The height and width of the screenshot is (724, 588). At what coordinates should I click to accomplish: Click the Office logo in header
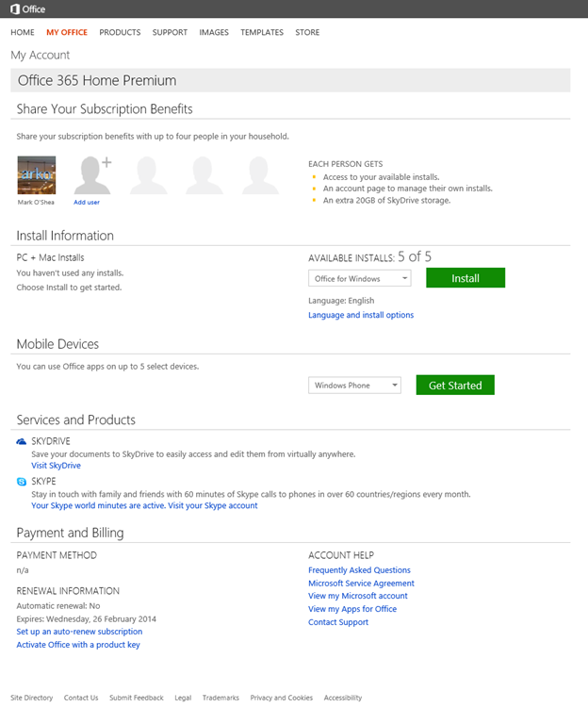pos(26,8)
